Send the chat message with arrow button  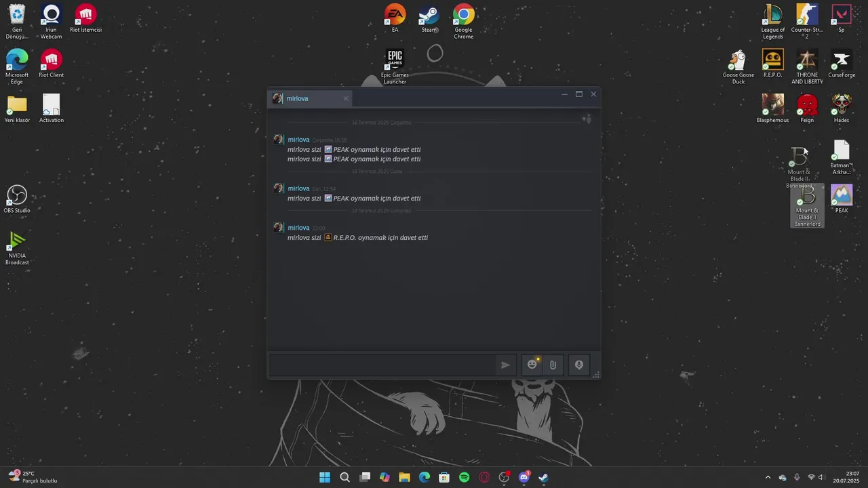tap(505, 365)
